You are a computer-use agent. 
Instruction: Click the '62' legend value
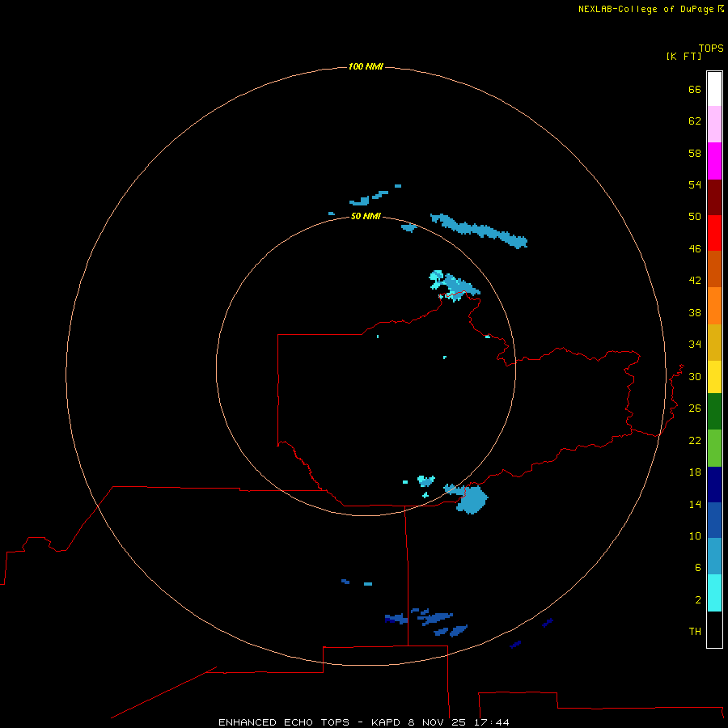pos(695,121)
